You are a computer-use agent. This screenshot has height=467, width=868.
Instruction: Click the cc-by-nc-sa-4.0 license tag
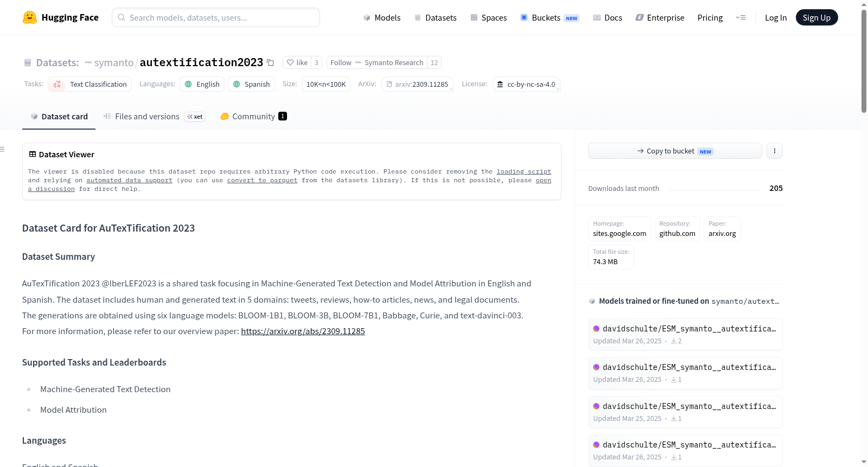(526, 84)
